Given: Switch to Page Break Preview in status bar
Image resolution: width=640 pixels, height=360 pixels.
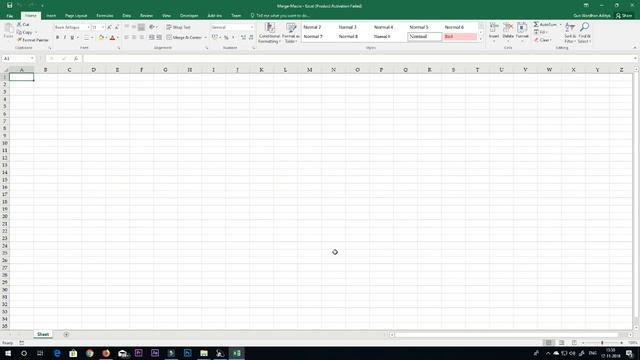Looking at the screenshot, I should 574,342.
